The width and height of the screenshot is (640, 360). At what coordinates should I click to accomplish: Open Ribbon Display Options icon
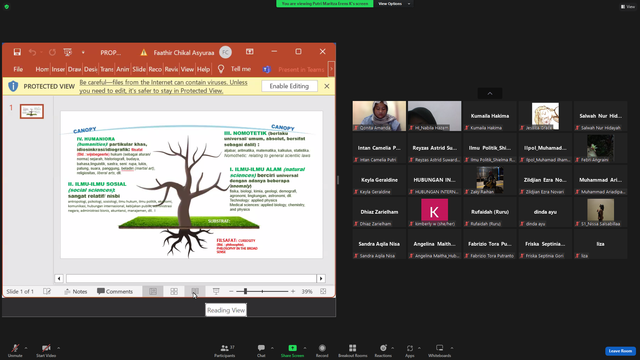(249, 52)
